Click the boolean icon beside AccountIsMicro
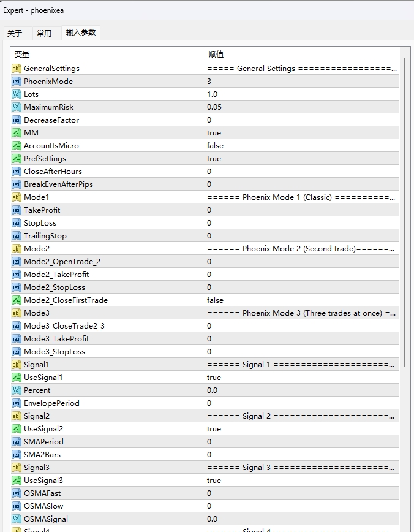The height and width of the screenshot is (532, 414). point(17,146)
